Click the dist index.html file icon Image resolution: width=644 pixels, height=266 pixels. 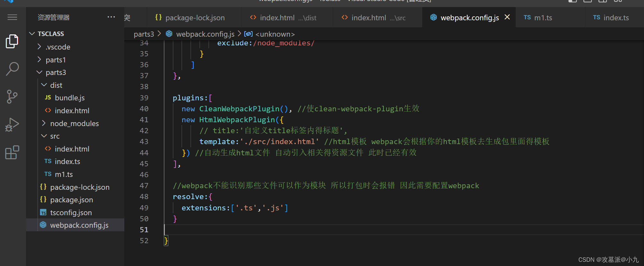tap(48, 110)
